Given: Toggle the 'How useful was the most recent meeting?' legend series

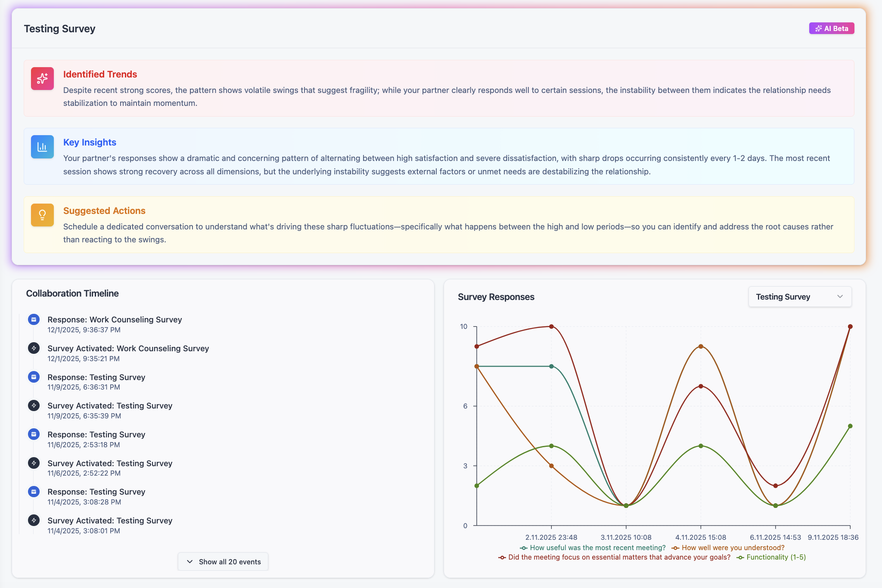Looking at the screenshot, I should [x=593, y=548].
